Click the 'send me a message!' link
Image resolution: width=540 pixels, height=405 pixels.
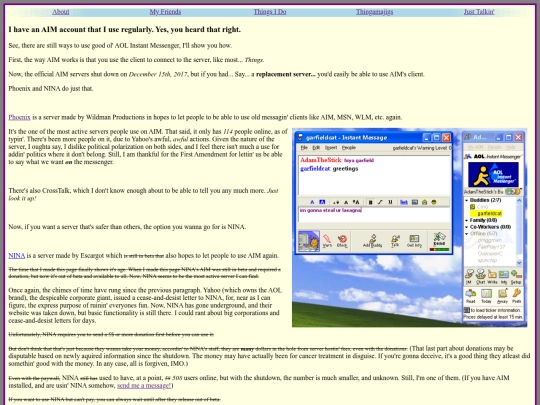coord(144,385)
